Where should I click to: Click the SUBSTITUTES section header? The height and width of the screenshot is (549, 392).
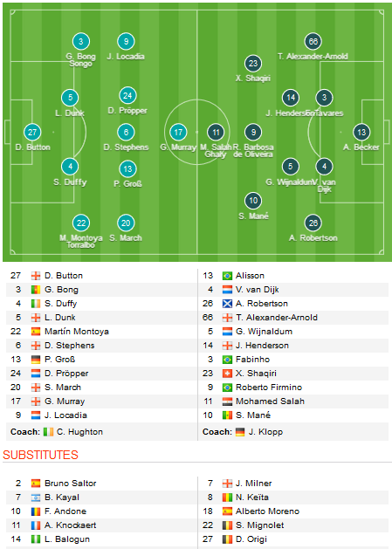click(x=40, y=455)
